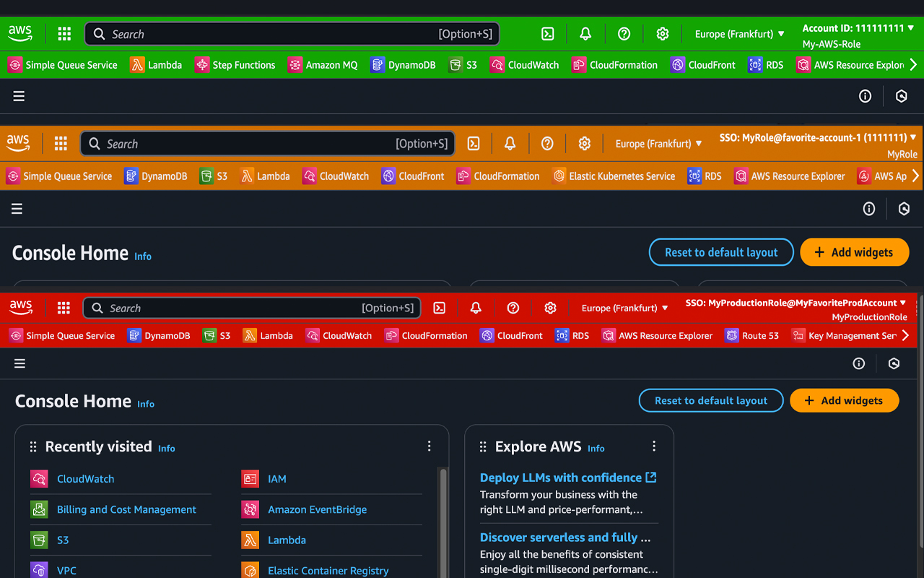Open services grid in the red console bar
924x578 pixels.
point(64,308)
